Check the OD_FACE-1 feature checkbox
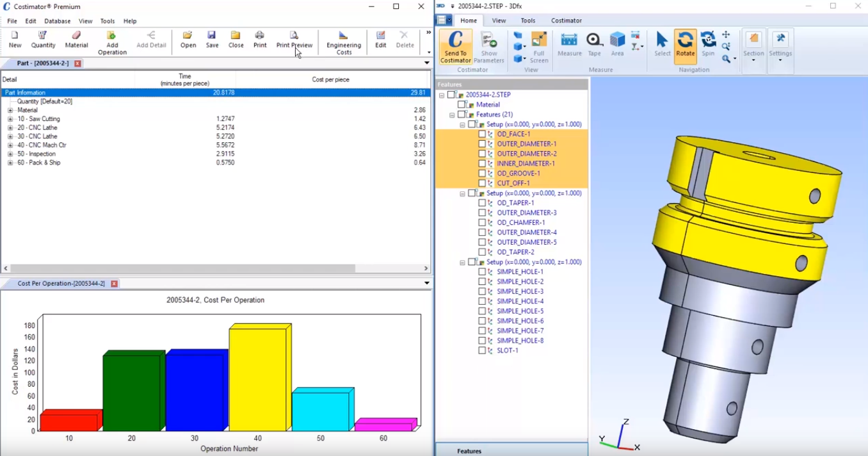Image resolution: width=868 pixels, height=456 pixels. pyautogui.click(x=482, y=134)
